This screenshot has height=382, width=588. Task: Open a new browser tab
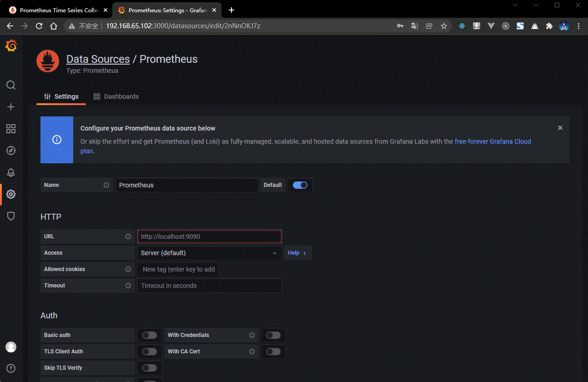tap(231, 10)
